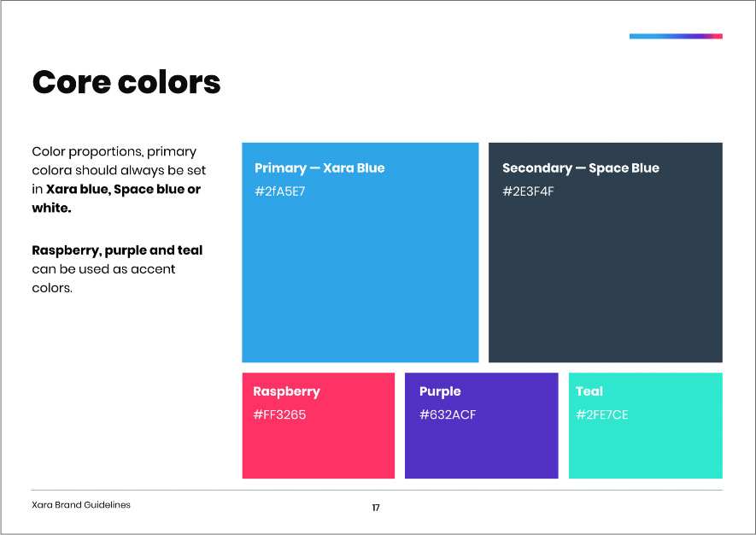Image resolution: width=756 pixels, height=535 pixels.
Task: Click the "Core colors" heading
Action: pyautogui.click(x=126, y=83)
